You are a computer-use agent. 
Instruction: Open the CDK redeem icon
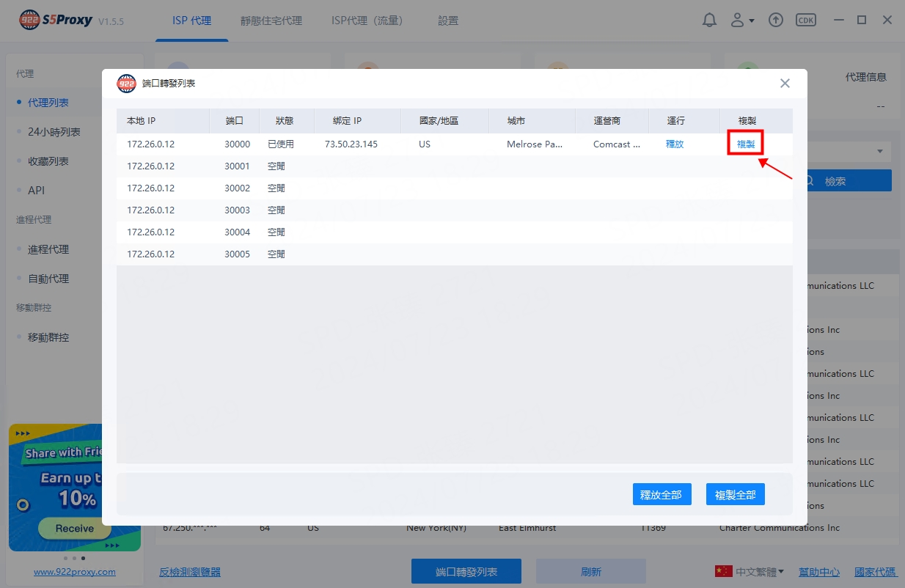point(806,21)
